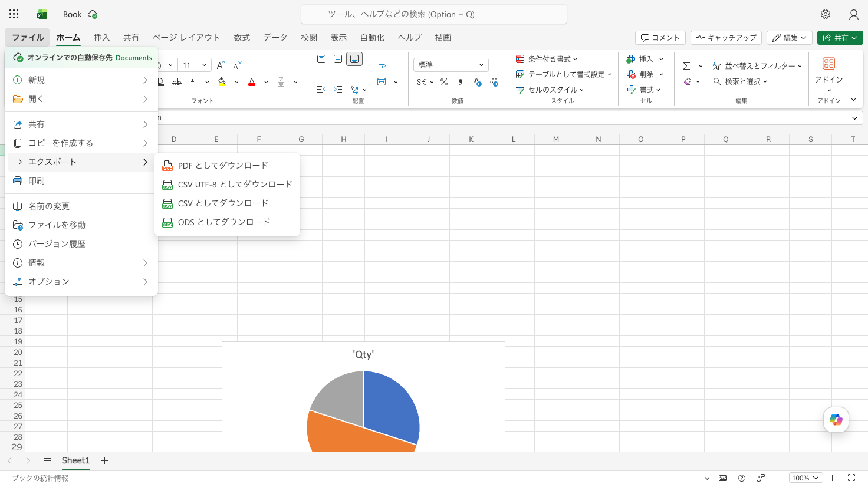The image size is (868, 484).
Task: Click merge and center icon
Action: [382, 82]
